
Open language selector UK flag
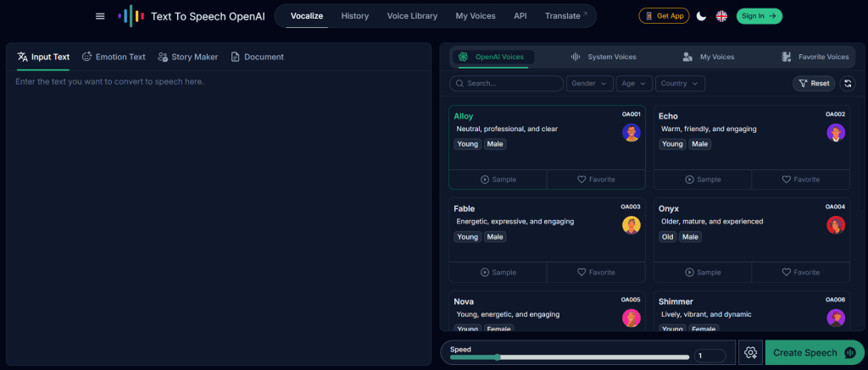point(721,16)
